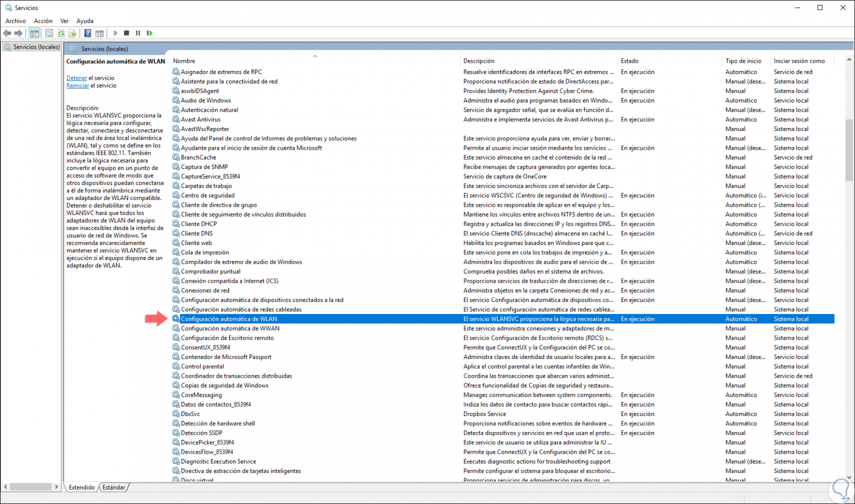This screenshot has width=855, height=504.
Task: Click the right arrow of the console tree scrollbar
Action: click(x=56, y=487)
